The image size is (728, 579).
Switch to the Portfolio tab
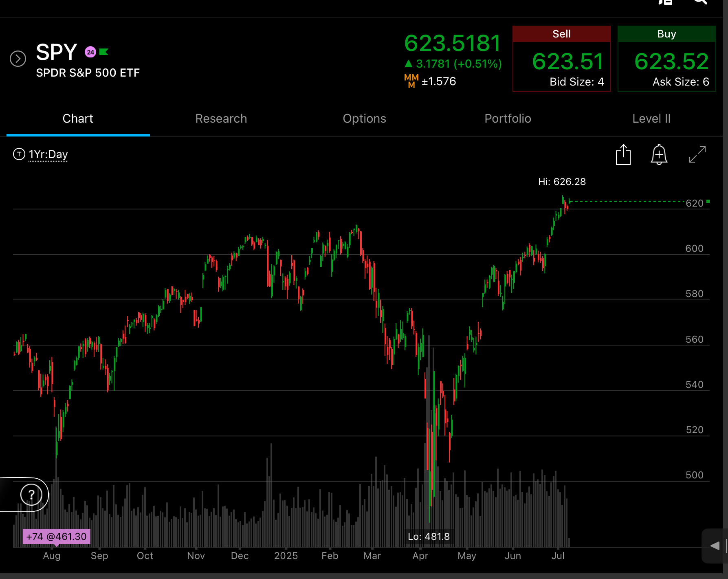(508, 119)
